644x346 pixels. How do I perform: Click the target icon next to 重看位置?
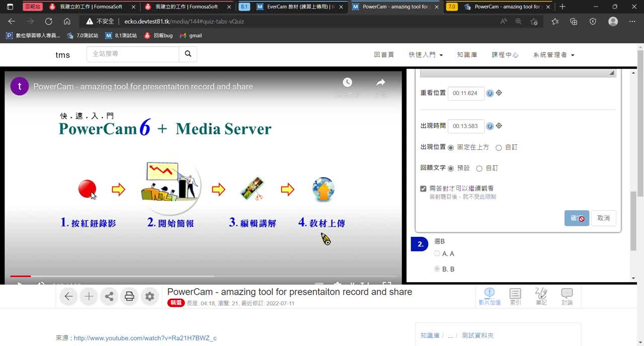[499, 93]
